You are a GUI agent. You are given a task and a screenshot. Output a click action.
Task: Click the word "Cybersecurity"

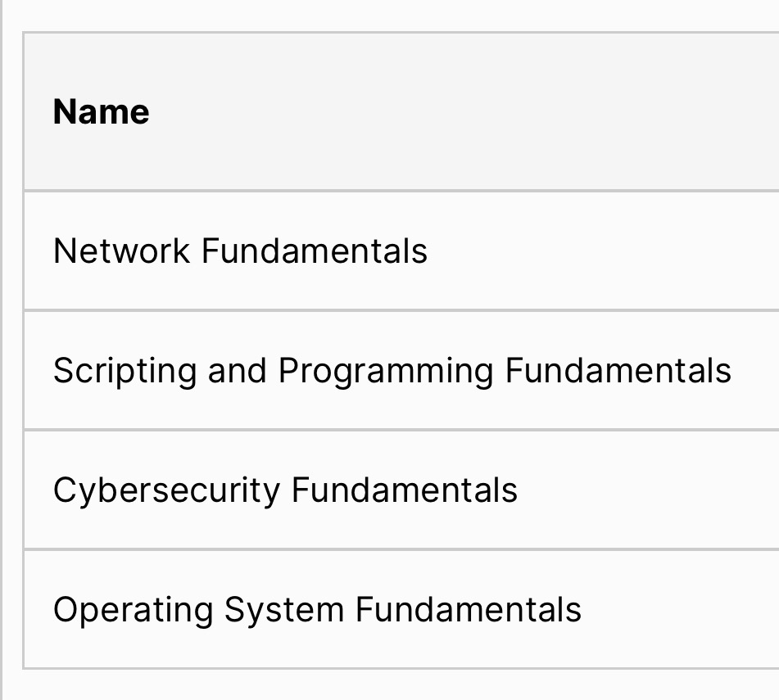166,490
